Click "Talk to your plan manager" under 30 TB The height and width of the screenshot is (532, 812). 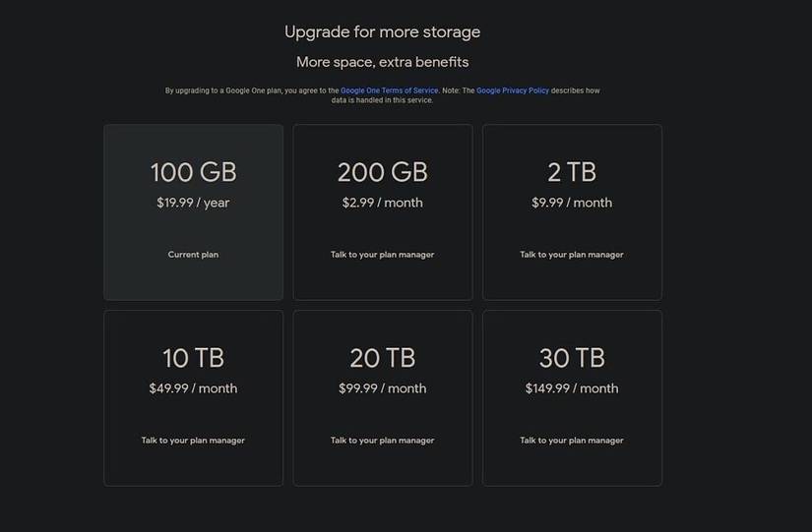(x=572, y=441)
